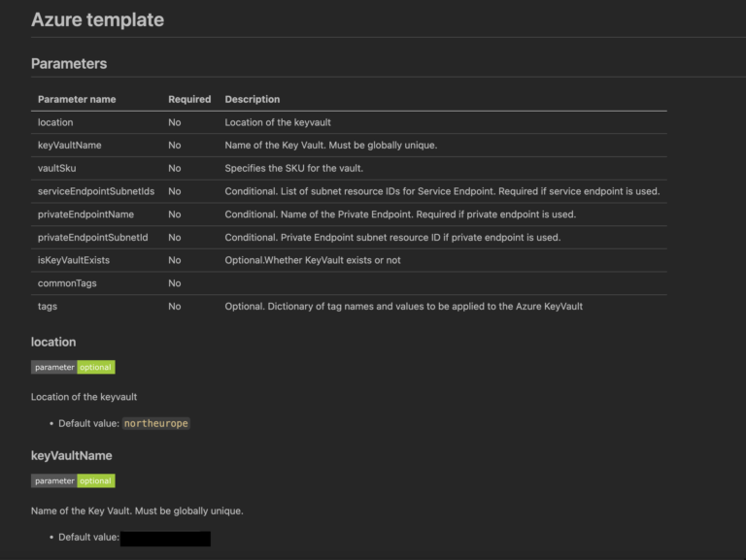Viewport: 746px width, 560px height.
Task: Click the 'serviceEndpointSubnetIds' table cell
Action: coord(96,191)
